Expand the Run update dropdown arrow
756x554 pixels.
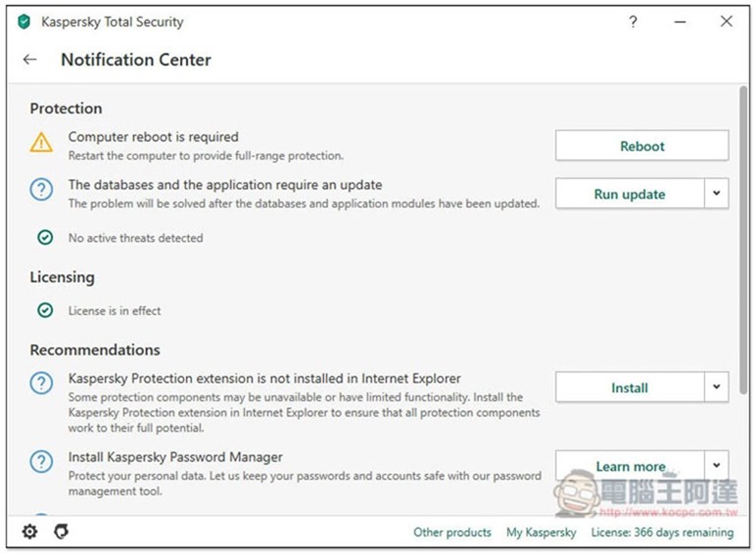click(717, 194)
